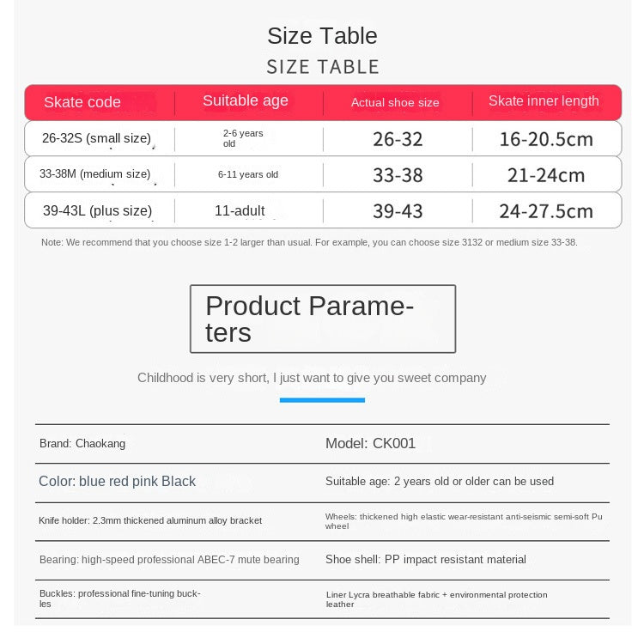Click the 'Shoe shell: PP impact resistant' entry
Image resolution: width=644 pixels, height=644 pixels.
(426, 560)
